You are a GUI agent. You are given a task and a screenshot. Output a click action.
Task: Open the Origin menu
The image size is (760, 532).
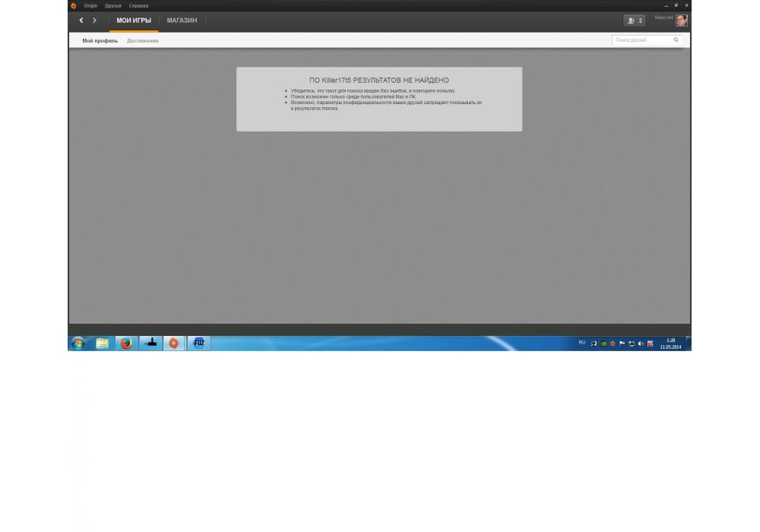[x=90, y=5]
